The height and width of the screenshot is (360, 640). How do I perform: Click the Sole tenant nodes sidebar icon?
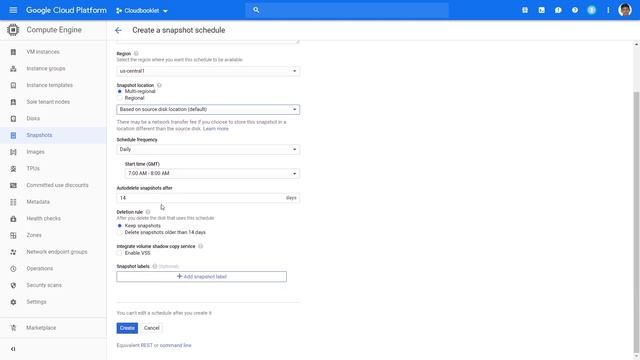coord(13,102)
